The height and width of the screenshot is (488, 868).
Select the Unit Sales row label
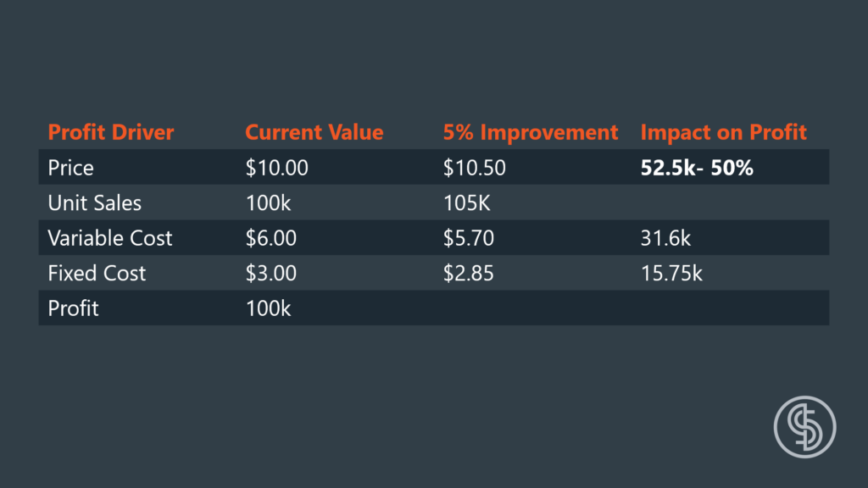tap(95, 203)
